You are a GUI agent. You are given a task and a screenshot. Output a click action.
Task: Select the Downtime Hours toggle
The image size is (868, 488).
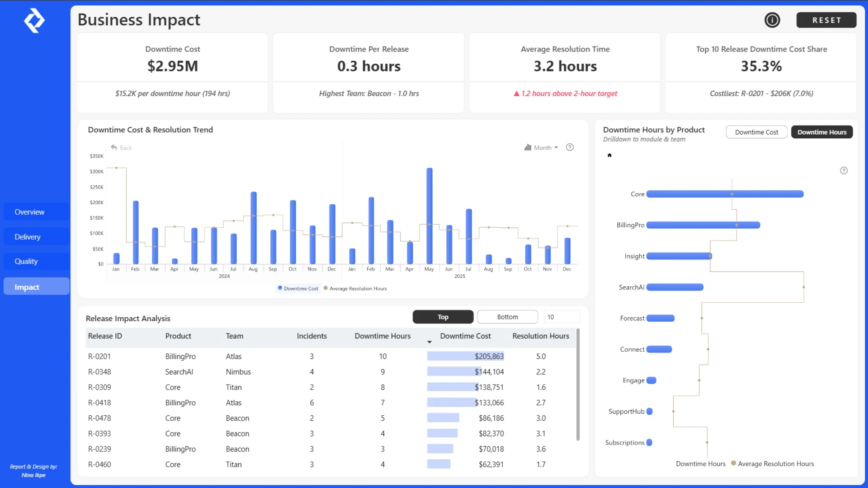click(821, 132)
